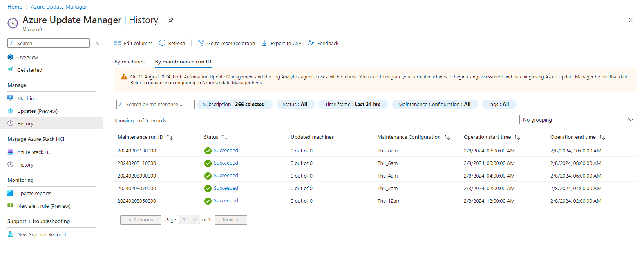Click the Overview gear icon in sidebar
Viewport: 644px width, 263px height.
click(x=11, y=57)
